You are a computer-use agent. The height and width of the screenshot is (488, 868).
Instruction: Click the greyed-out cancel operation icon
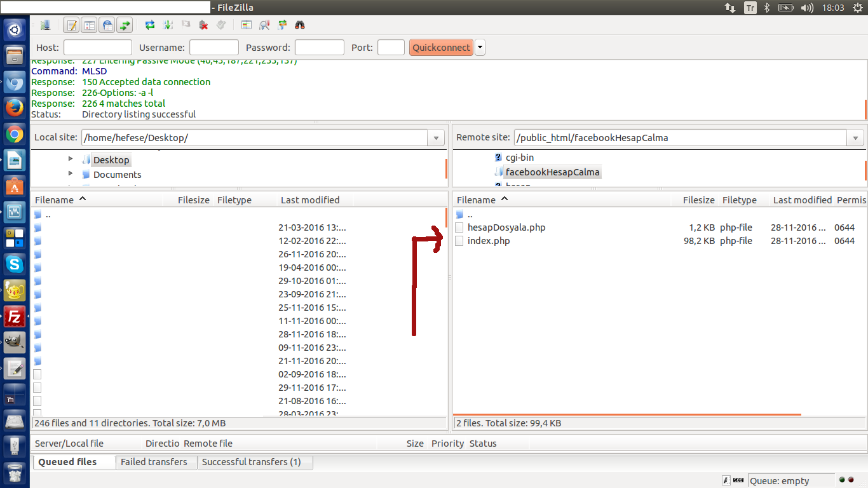186,25
